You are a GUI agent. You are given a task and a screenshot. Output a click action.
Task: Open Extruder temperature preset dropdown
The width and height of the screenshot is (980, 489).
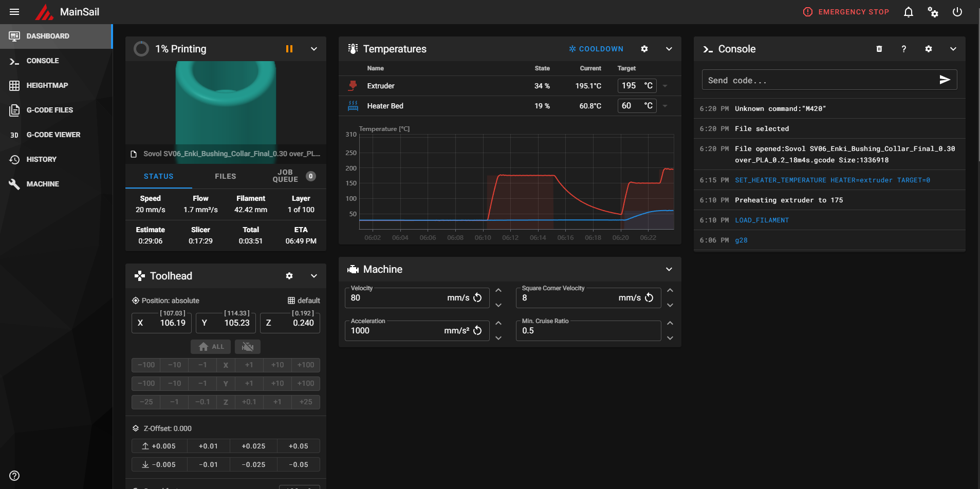tap(665, 86)
